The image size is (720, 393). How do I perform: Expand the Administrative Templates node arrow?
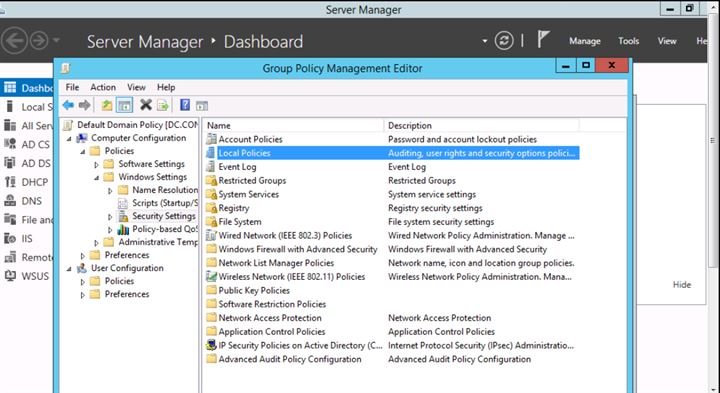[x=96, y=242]
